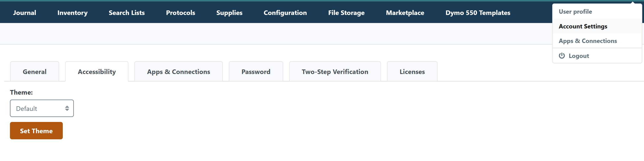
Task: Select the Accessibility tab
Action: coord(97,71)
